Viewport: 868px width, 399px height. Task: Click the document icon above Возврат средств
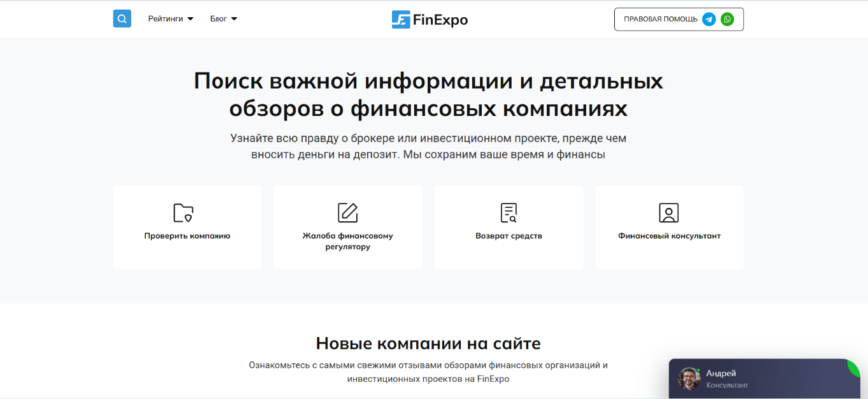tap(508, 213)
